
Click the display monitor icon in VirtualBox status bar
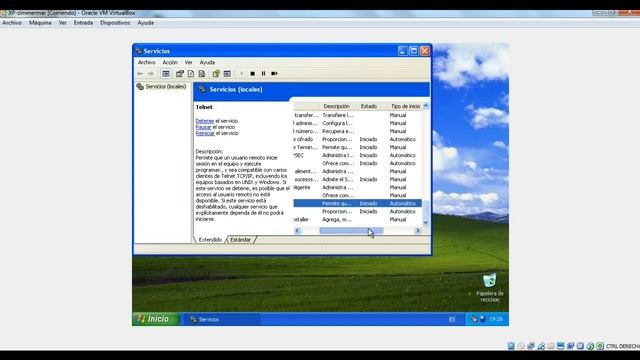[x=560, y=346]
